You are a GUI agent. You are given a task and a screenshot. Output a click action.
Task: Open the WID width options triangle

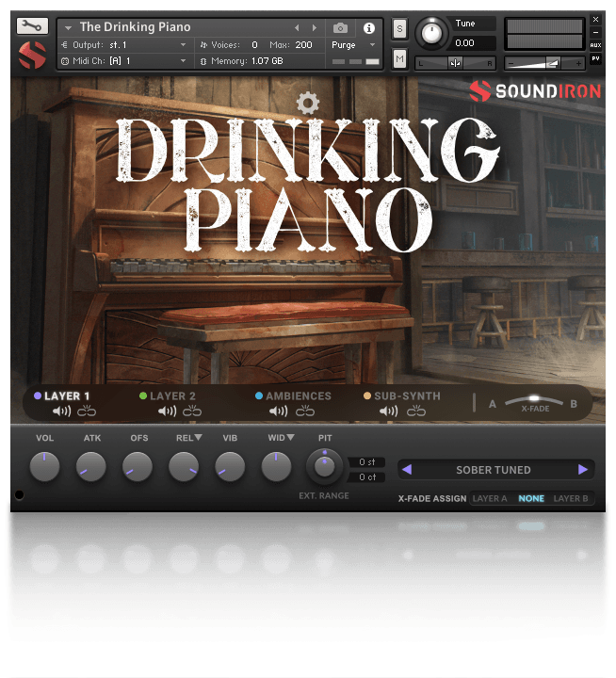(x=290, y=437)
